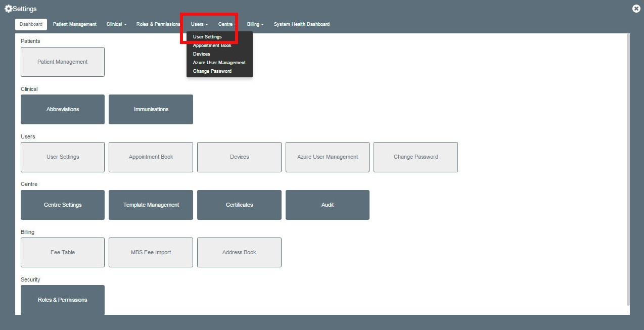Open the Abbreviations settings tile
Screen dimensions: 644x330
pos(62,109)
